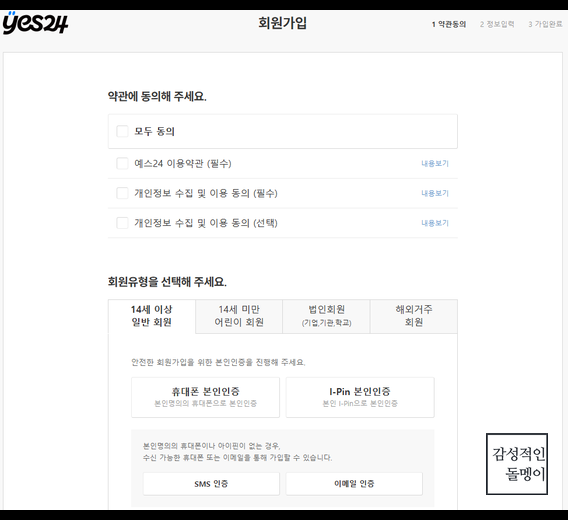Image resolution: width=568 pixels, height=520 pixels.
Task: Click step 1 약관동의 indicator
Action: 449,24
